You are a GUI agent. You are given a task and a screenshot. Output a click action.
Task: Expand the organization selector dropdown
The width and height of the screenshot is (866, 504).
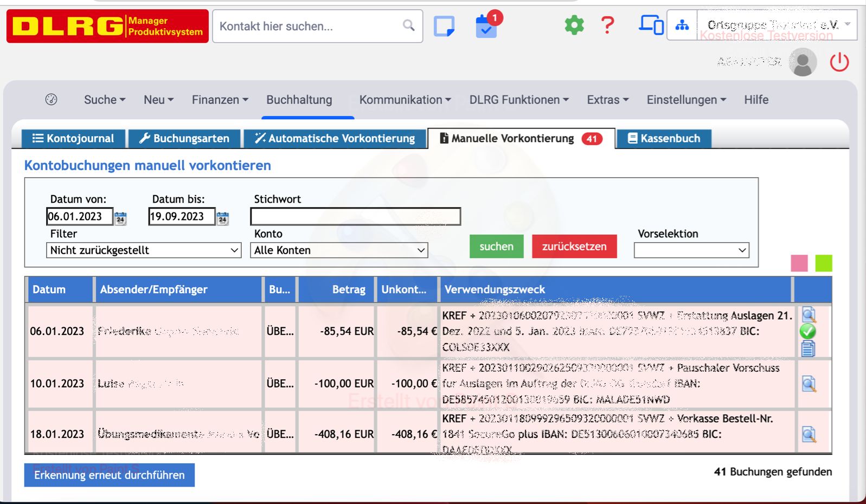[x=847, y=24]
